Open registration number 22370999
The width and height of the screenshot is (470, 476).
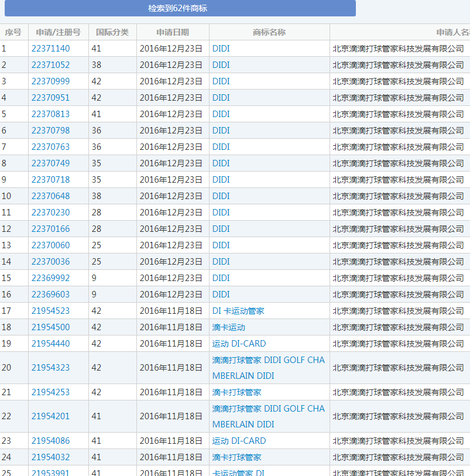[51, 81]
